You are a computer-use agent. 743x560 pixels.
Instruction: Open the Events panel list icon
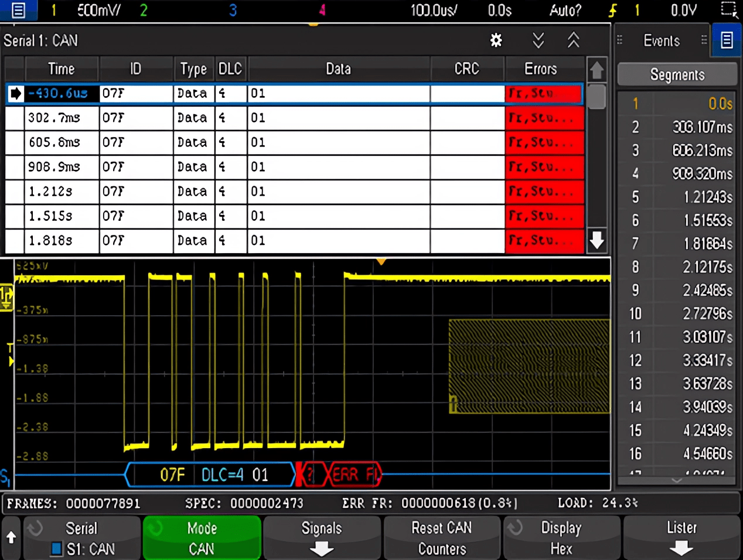click(x=727, y=40)
